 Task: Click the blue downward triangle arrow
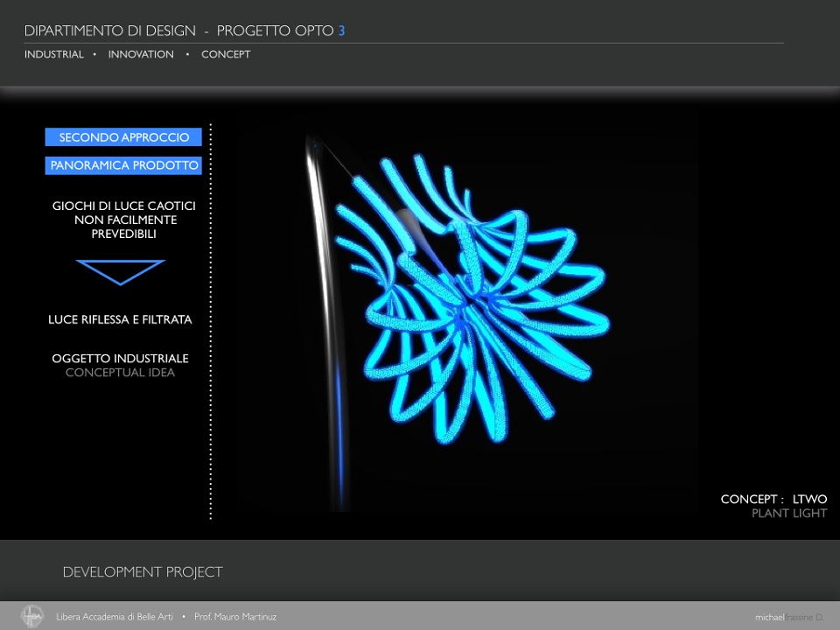pos(121,272)
